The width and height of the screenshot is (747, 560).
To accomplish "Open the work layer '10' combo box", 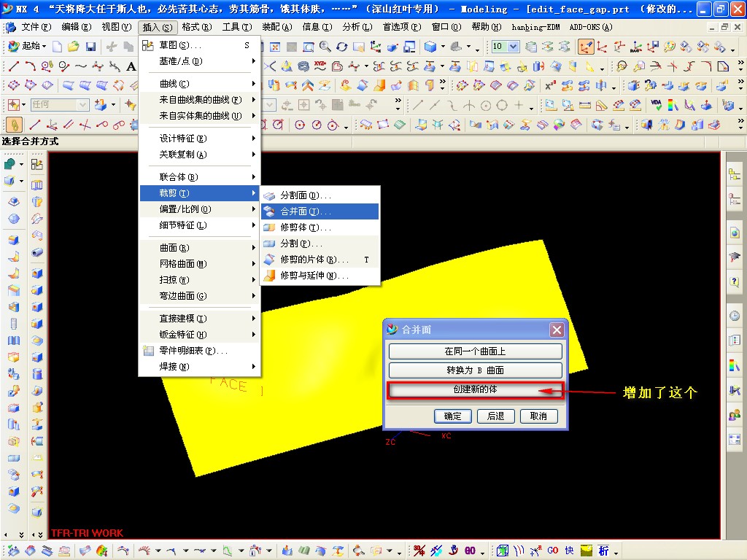I will [505, 46].
